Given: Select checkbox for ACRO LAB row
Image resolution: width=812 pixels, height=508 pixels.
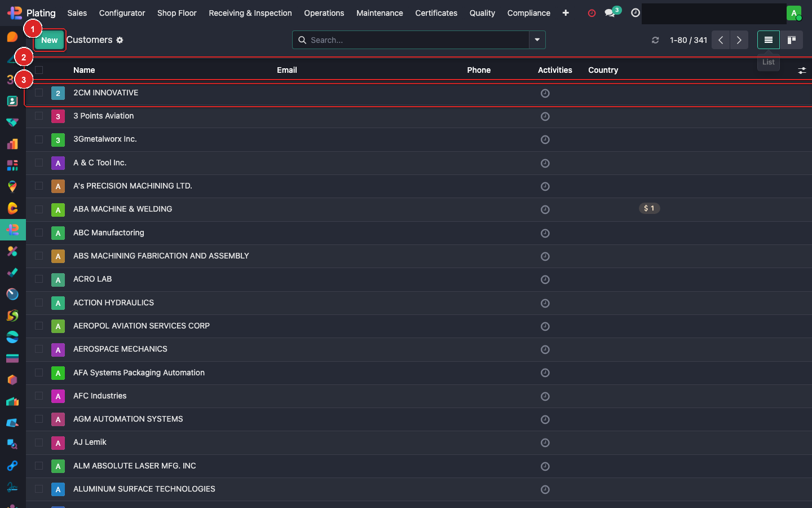Looking at the screenshot, I should click(x=39, y=279).
